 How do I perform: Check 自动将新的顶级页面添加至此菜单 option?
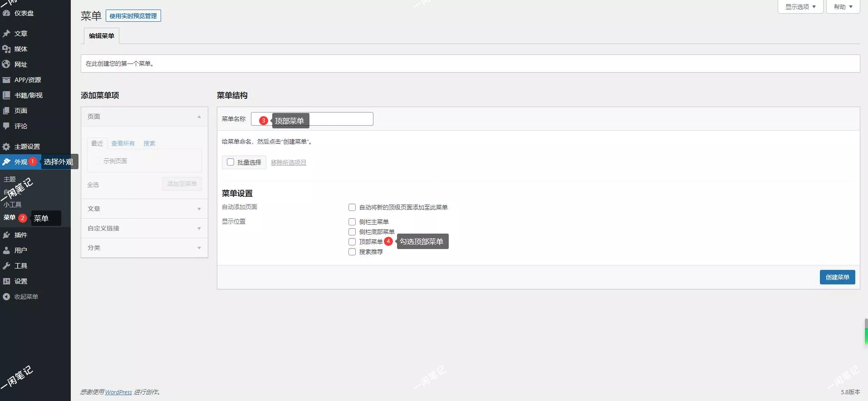(352, 207)
